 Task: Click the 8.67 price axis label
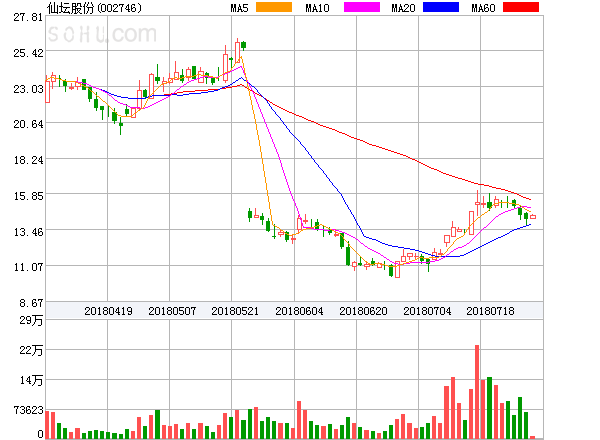point(31,303)
